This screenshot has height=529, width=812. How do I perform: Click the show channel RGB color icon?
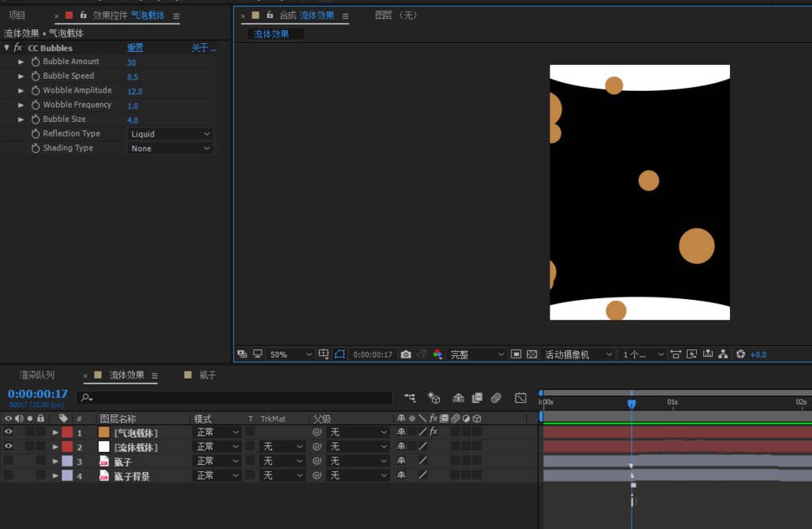coord(438,354)
